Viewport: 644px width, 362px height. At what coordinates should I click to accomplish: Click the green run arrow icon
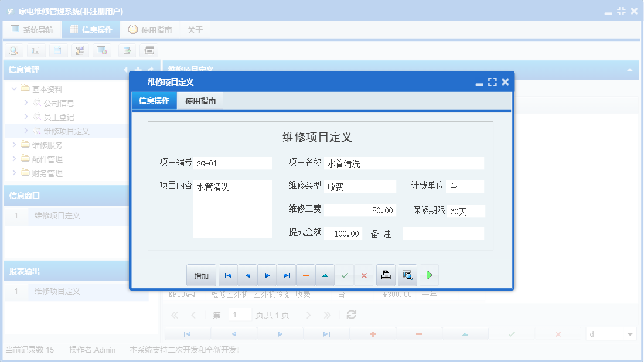pos(429,275)
